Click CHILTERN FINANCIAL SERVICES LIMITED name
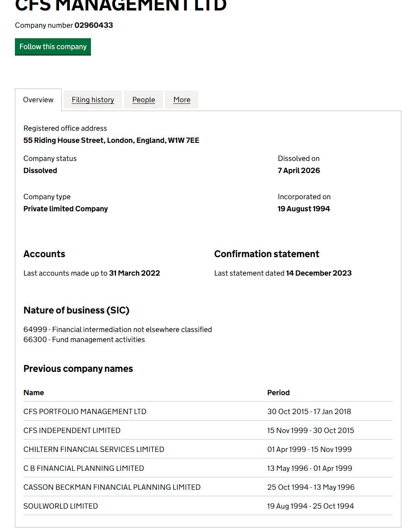Screen dimensions: 413x532 pos(94,450)
